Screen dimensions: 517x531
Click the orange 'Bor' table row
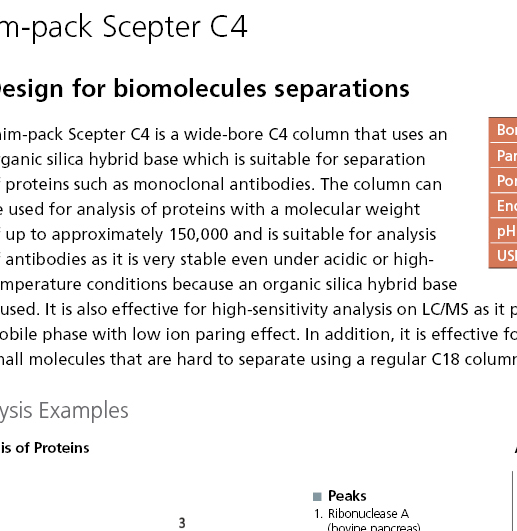[503, 130]
